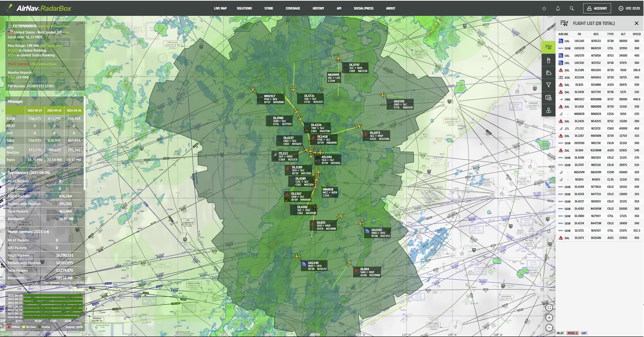This screenshot has width=644, height=337.
Task: Toggle the MLAT source filter
Action: 560,333
